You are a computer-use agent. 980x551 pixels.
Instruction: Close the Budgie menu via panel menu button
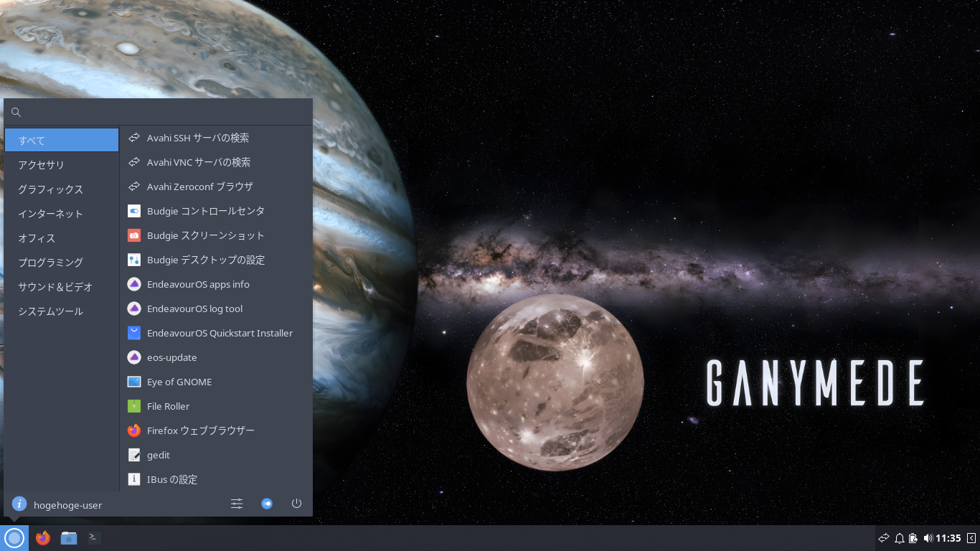[14, 538]
